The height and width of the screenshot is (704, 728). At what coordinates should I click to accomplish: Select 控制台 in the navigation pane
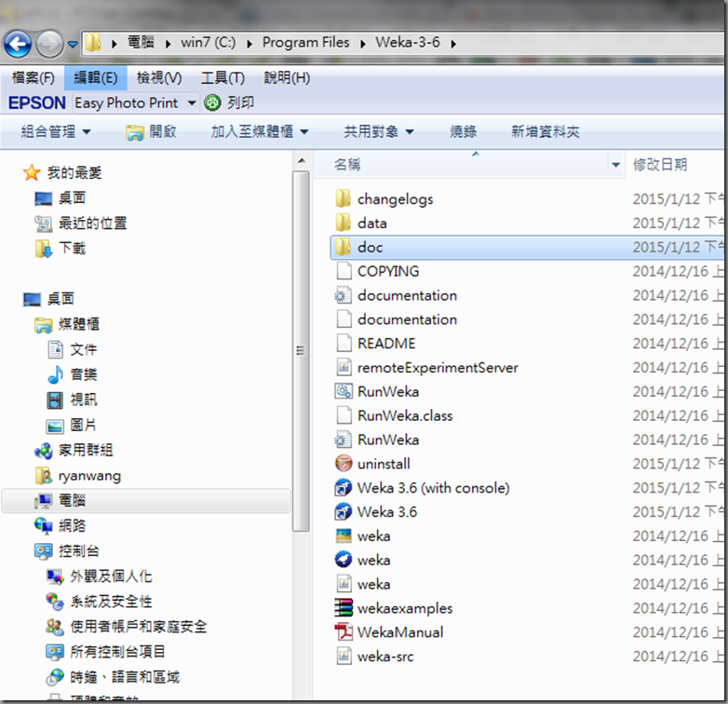[66, 550]
